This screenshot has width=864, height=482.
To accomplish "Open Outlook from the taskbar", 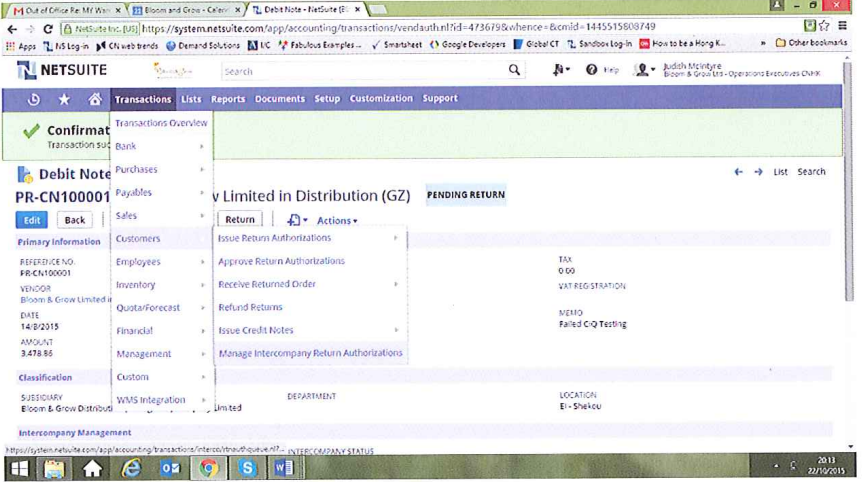I will 170,468.
